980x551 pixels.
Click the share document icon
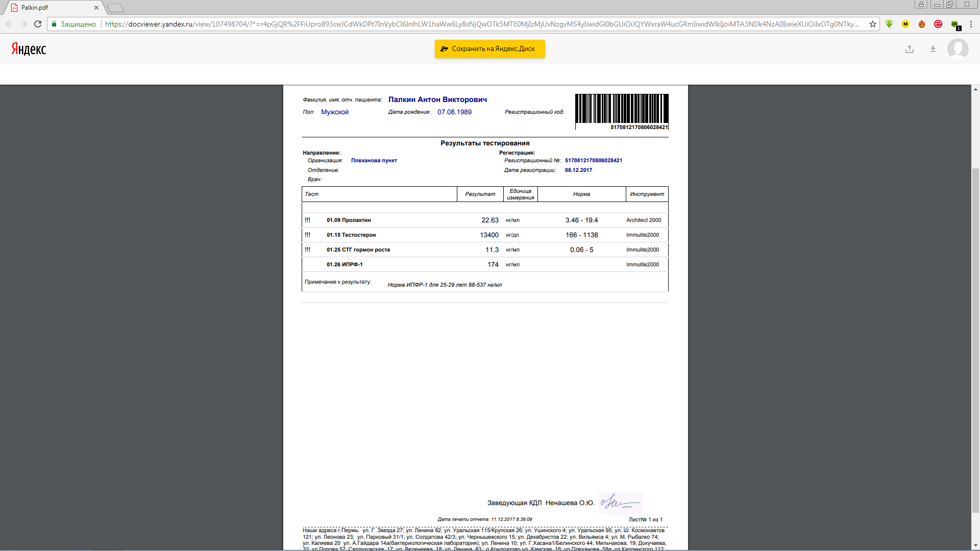pos(910,49)
